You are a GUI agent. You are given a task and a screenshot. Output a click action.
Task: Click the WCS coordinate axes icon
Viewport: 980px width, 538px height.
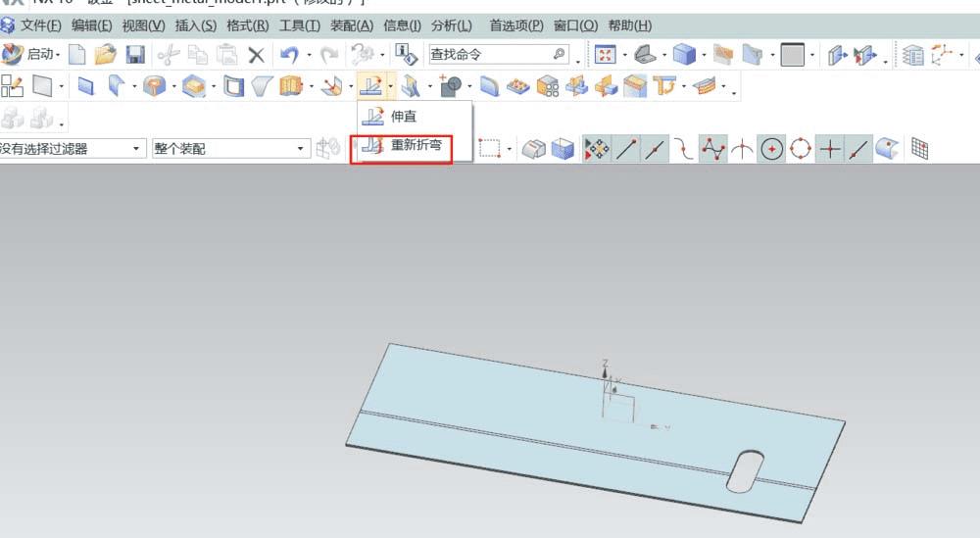943,54
